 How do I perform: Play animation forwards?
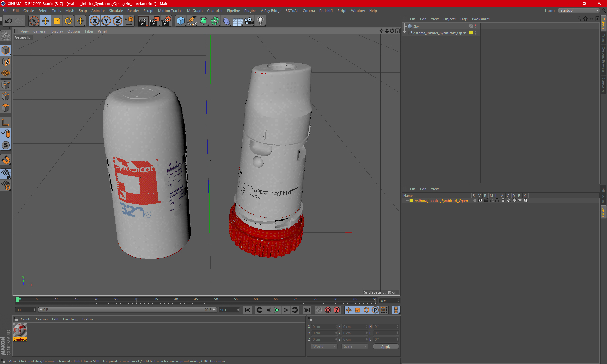(277, 310)
